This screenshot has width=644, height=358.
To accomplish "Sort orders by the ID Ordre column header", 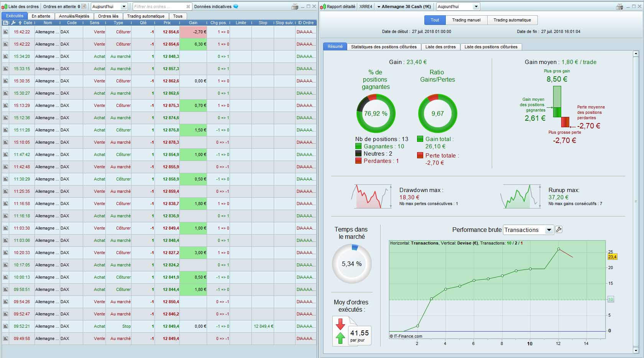I will point(306,23).
